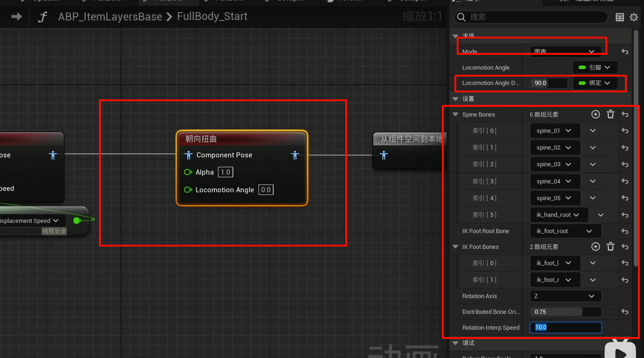644x358 pixels.
Task: Reset ik_foot_l index 0 to default
Action: point(625,263)
